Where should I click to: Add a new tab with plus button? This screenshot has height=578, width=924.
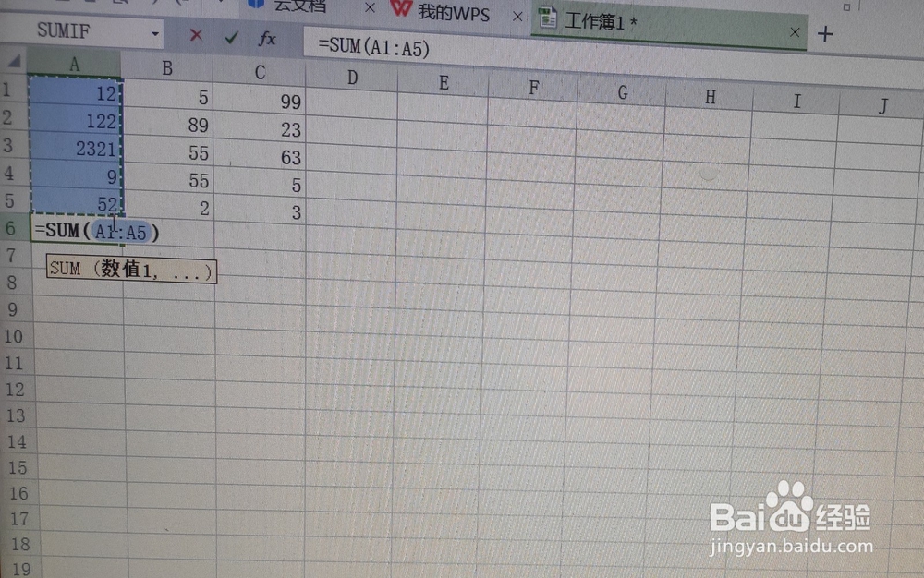(x=825, y=34)
